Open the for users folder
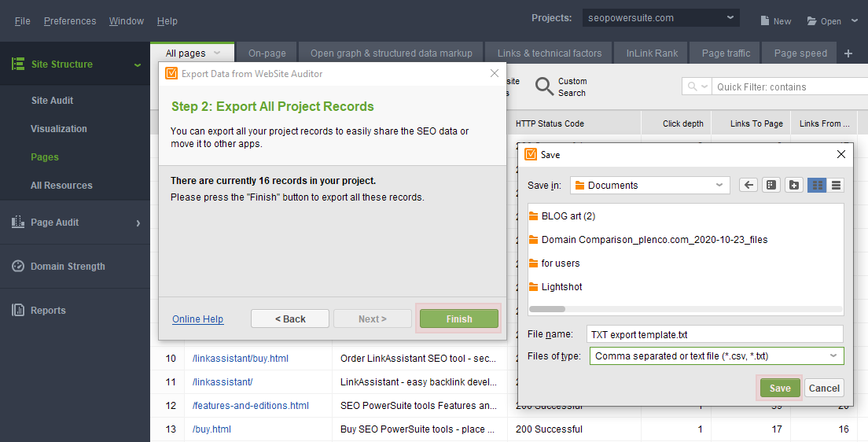This screenshot has height=442, width=868. (554, 263)
